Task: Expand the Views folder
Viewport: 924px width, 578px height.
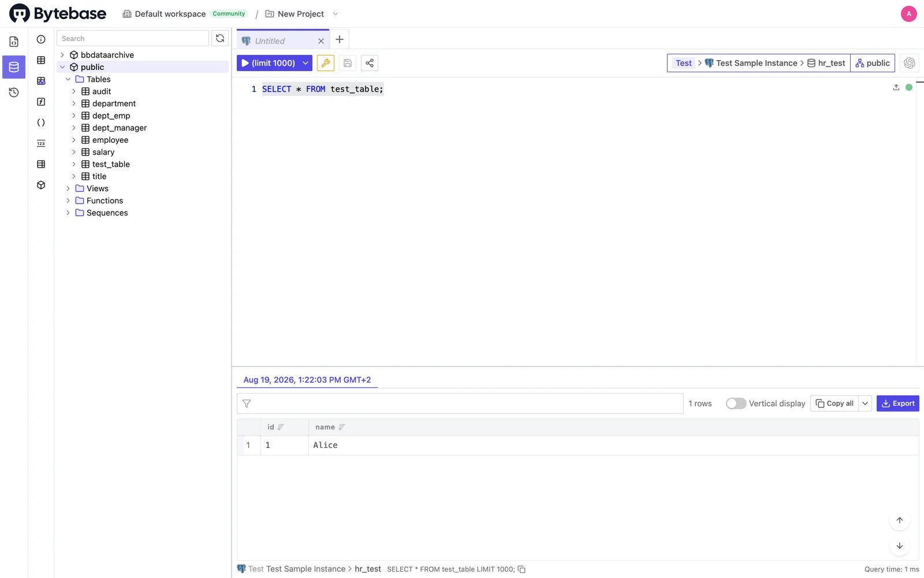Action: [68, 188]
